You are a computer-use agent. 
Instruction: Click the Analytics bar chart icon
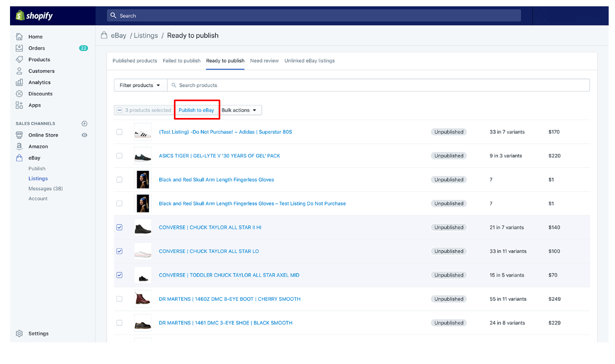pyautogui.click(x=19, y=82)
